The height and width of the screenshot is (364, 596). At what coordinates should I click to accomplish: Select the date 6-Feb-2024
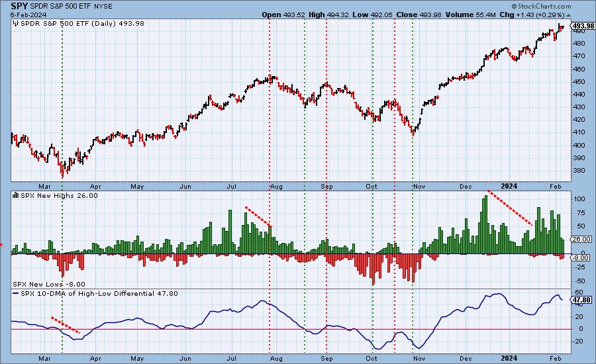tap(28, 15)
